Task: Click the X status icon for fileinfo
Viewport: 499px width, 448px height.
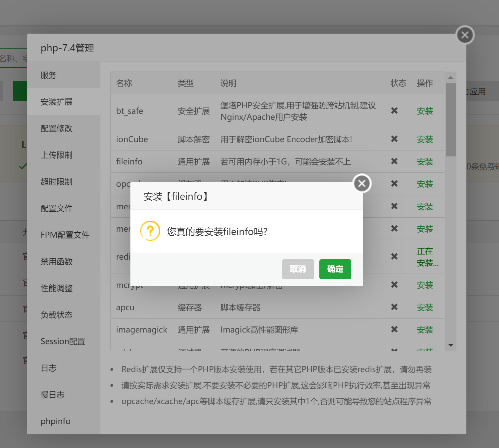Action: 394,161
